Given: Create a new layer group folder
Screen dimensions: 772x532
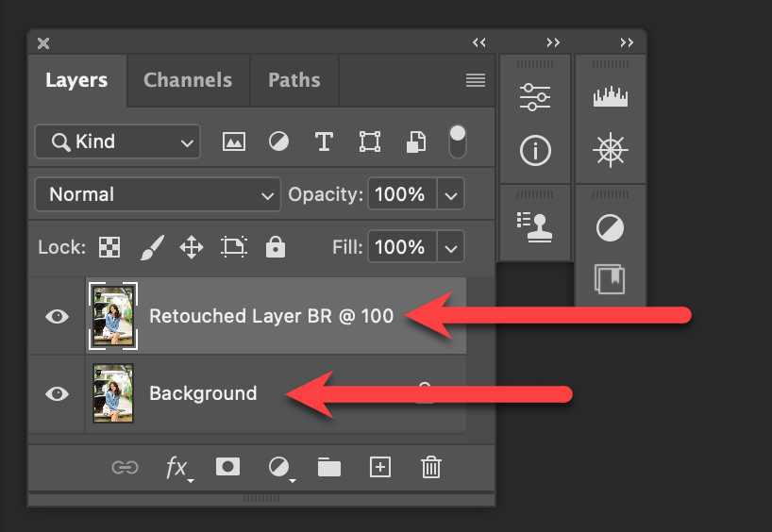Looking at the screenshot, I should click(328, 467).
